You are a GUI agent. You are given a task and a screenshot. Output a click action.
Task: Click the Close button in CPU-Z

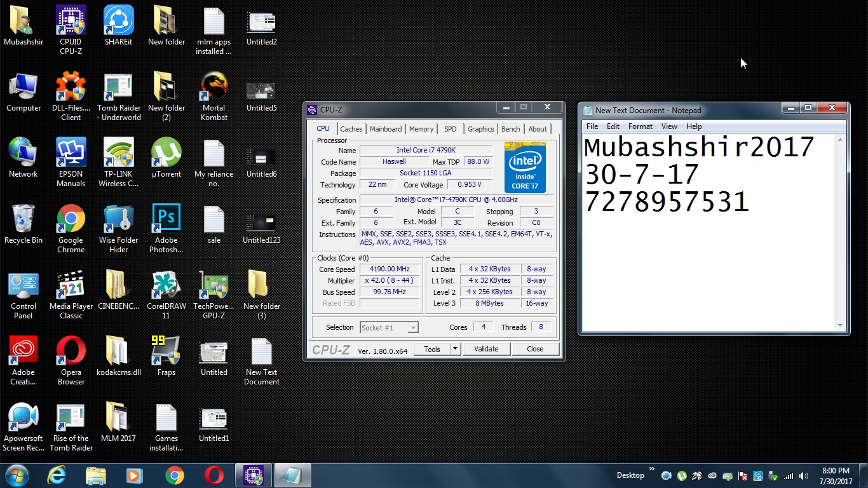tap(535, 349)
